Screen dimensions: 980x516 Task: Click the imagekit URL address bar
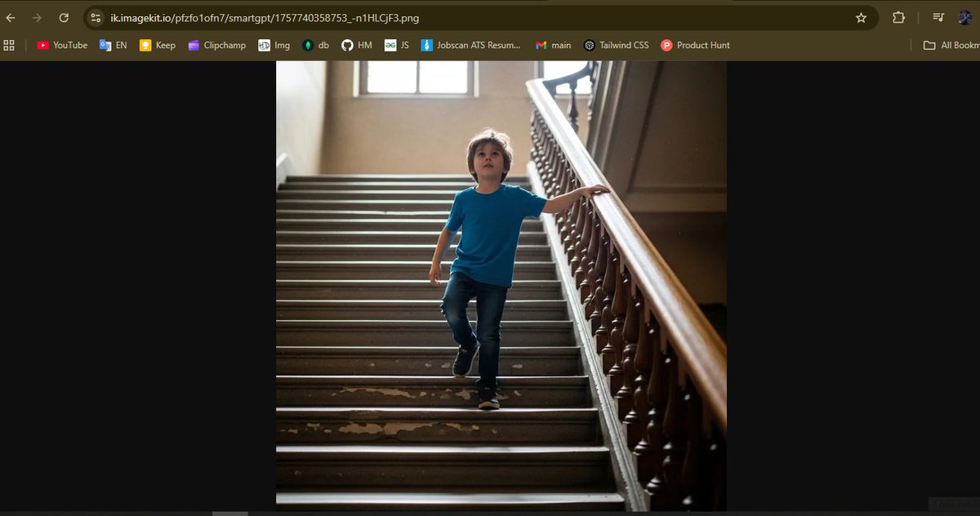(x=480, y=17)
